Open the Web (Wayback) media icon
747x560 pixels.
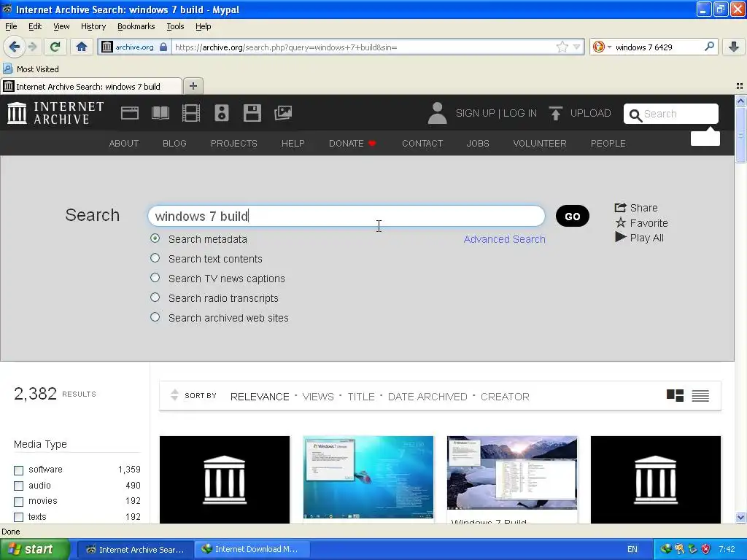coord(130,113)
